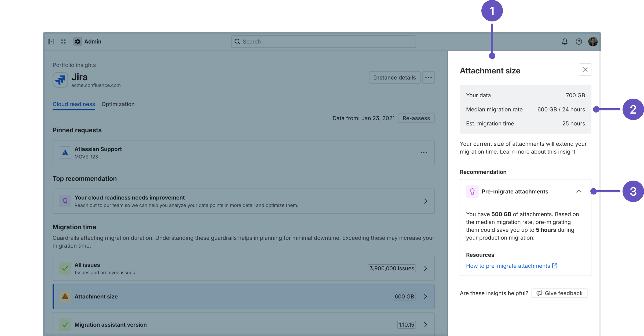644x336 pixels.
Task: Click the Instance details button
Action: 395,77
